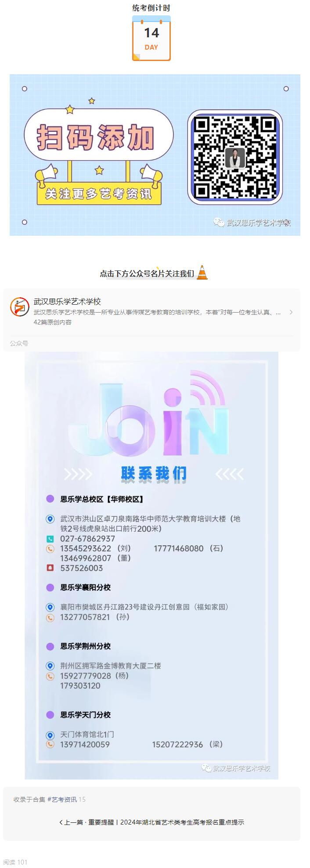The height and width of the screenshot is (868, 310).
Task: Click the 扫码添加 banner button graphic
Action: coord(98,134)
